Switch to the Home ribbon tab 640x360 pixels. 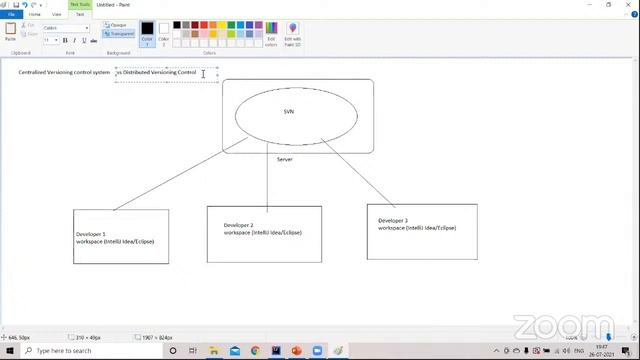[x=35, y=14]
